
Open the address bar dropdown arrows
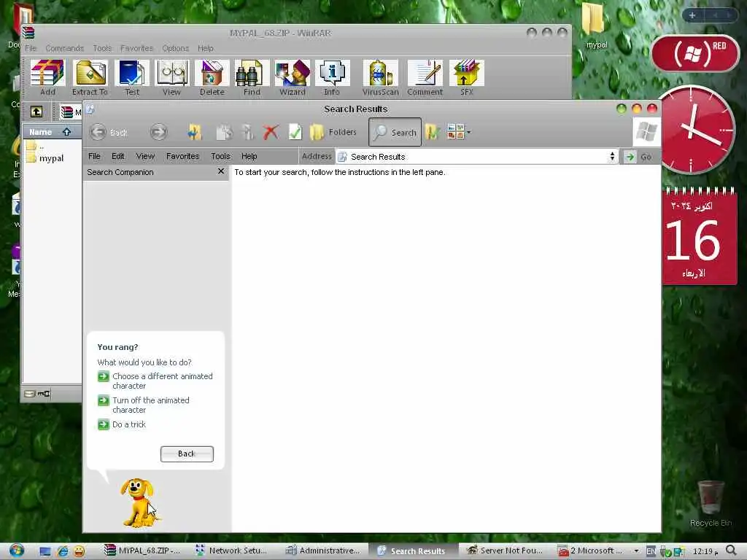(x=612, y=156)
